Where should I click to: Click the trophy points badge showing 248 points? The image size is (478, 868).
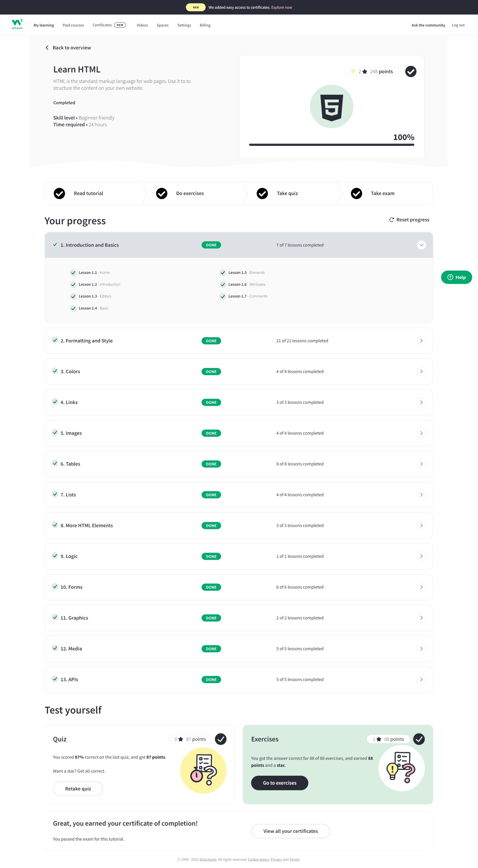point(371,71)
